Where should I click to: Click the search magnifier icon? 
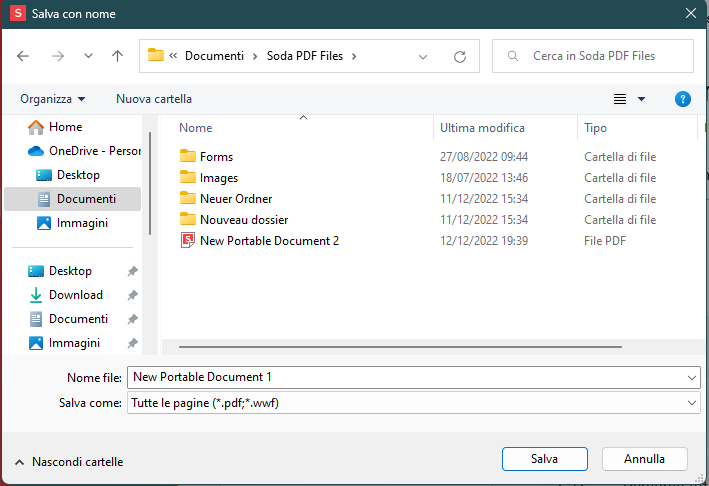pos(513,56)
